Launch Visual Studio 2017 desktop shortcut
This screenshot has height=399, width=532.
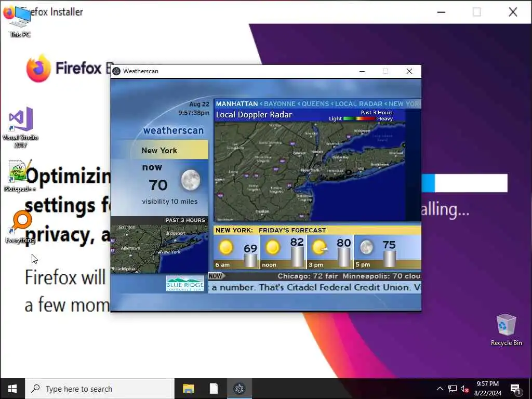click(20, 127)
